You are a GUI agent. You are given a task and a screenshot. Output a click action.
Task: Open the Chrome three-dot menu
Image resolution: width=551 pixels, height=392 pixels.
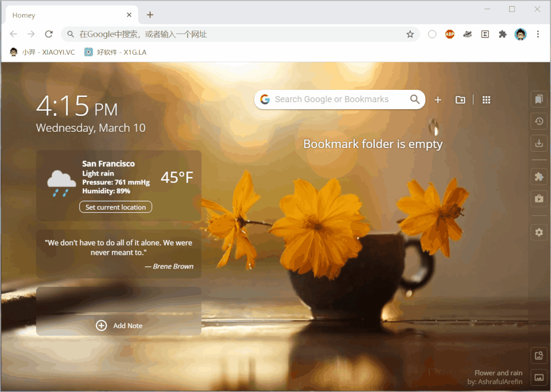coord(538,34)
